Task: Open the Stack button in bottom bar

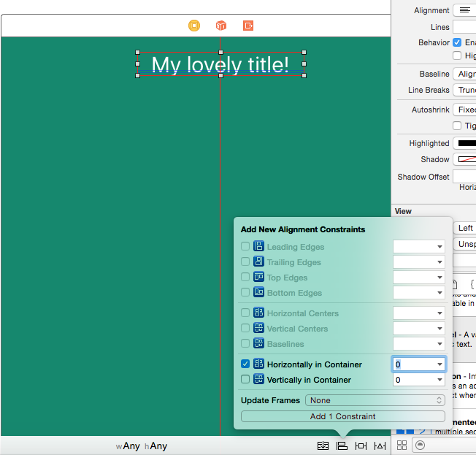Action: click(x=323, y=446)
